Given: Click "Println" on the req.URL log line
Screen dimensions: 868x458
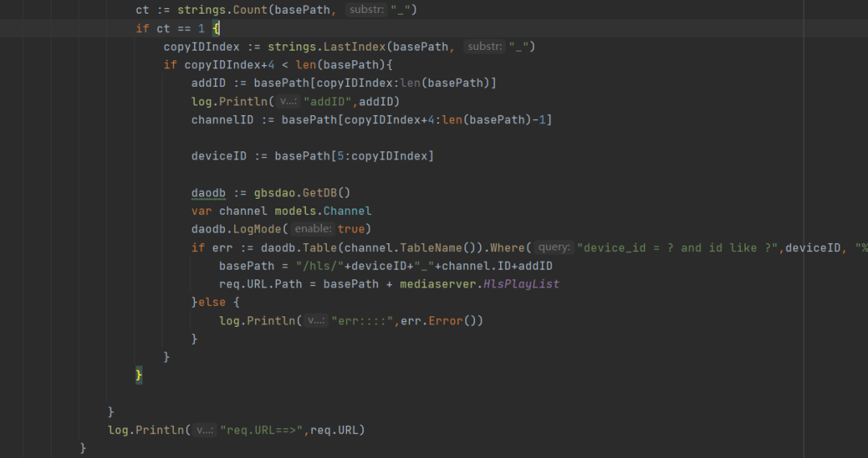Looking at the screenshot, I should [160, 430].
